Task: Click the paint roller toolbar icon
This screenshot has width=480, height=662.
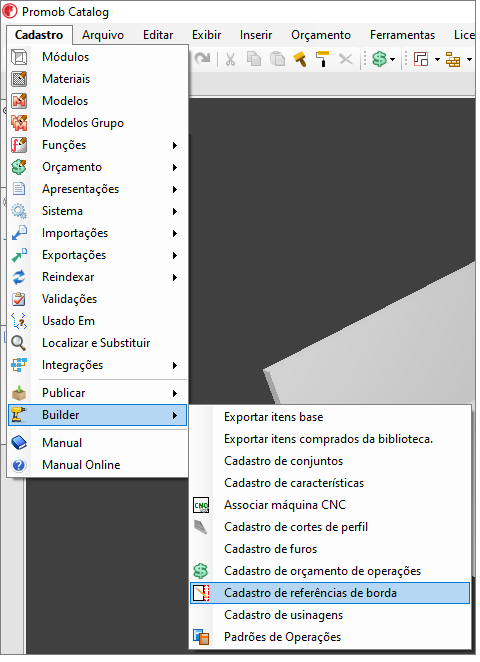Action: (323, 59)
